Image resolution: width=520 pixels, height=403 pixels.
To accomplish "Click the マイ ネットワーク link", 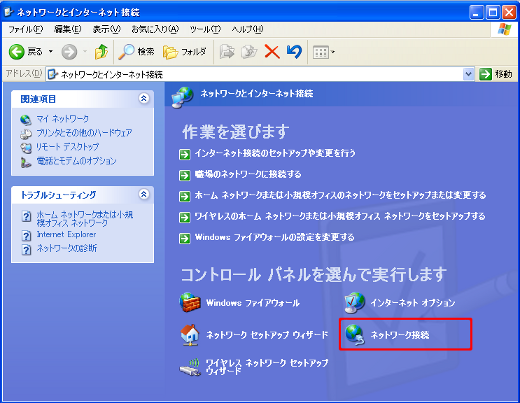I will [x=62, y=119].
